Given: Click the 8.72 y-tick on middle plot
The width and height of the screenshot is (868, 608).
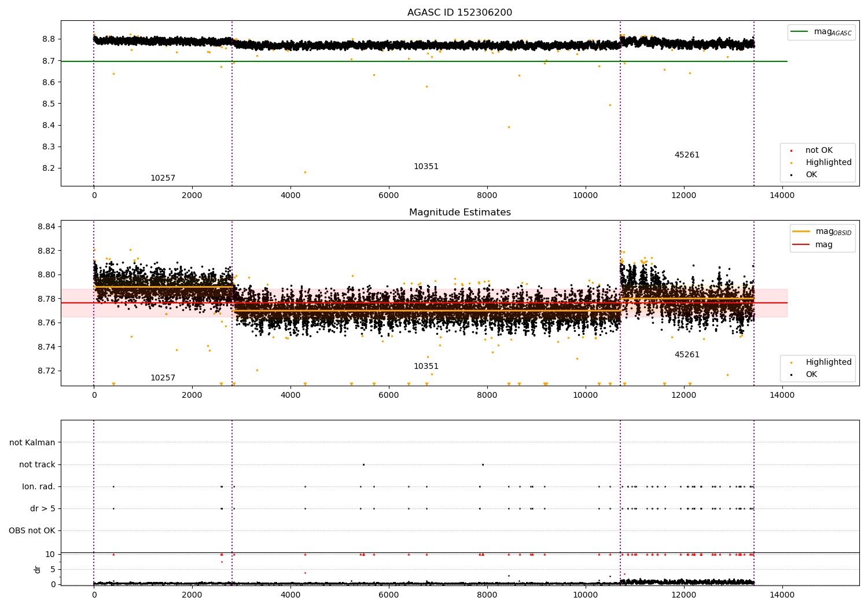Looking at the screenshot, I should pos(46,371).
